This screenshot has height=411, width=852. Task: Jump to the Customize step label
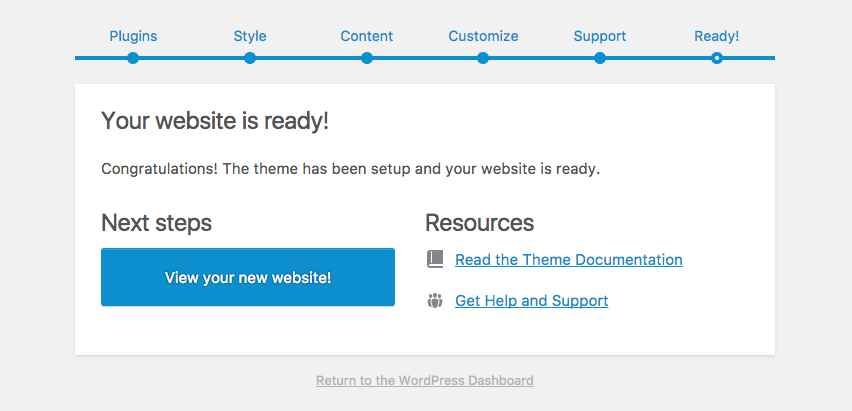coord(483,36)
